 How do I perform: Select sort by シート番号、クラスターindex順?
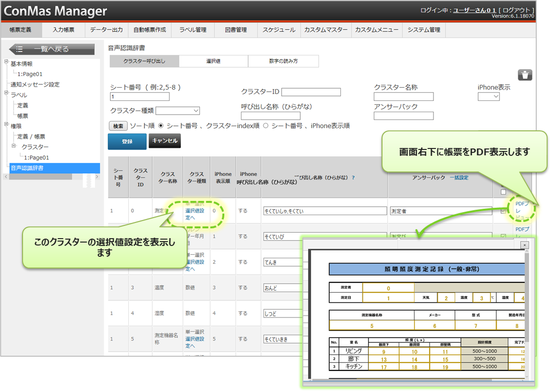click(161, 126)
